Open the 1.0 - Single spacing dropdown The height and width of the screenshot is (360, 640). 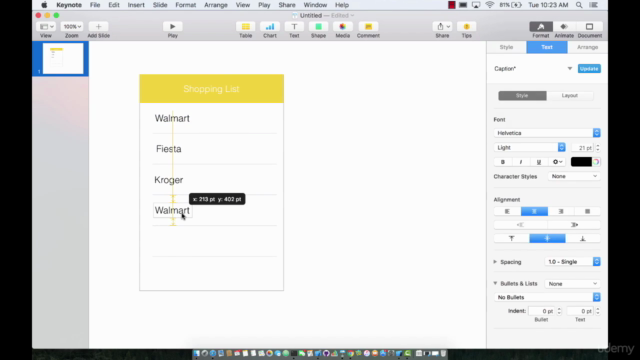(x=573, y=262)
